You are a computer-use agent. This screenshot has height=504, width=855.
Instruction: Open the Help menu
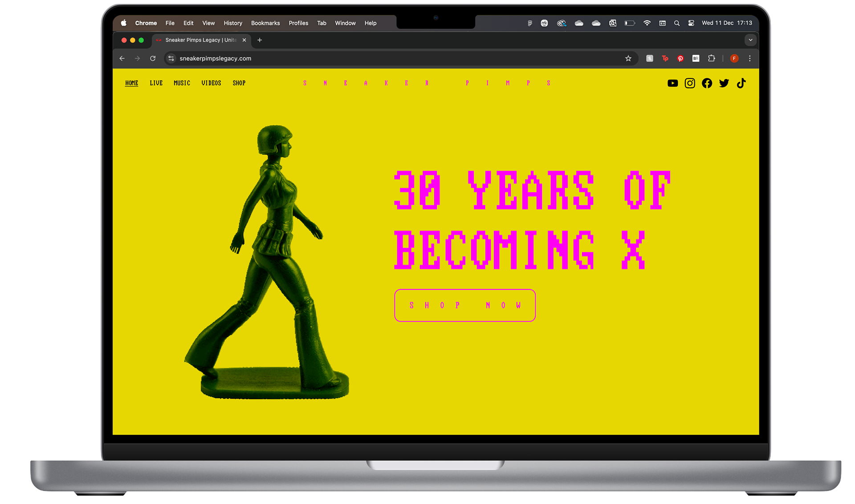pos(370,23)
